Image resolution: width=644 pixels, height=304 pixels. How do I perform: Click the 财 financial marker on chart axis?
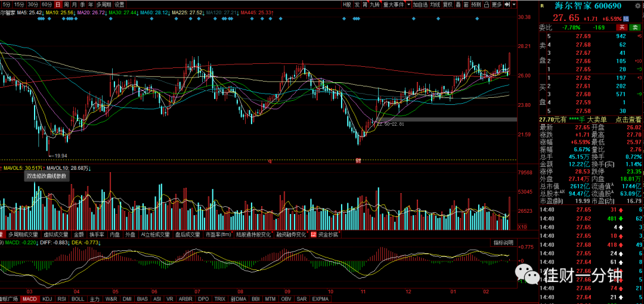(358, 162)
